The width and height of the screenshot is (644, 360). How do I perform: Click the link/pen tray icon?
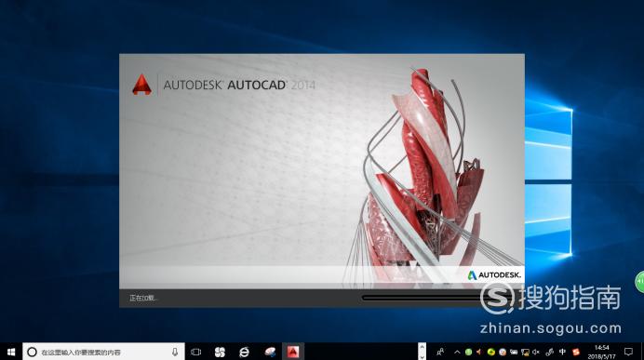pos(549,352)
